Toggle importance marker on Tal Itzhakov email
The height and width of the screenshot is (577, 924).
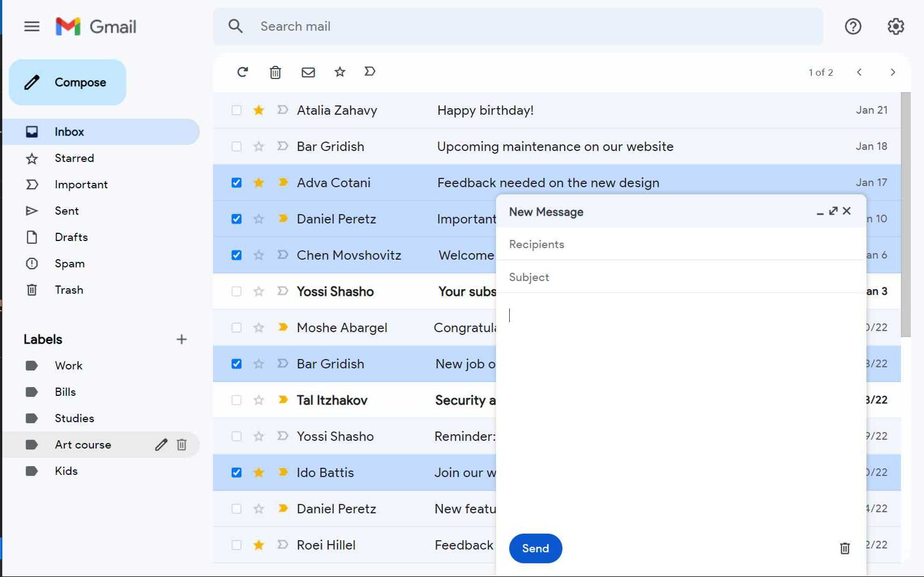tap(283, 400)
